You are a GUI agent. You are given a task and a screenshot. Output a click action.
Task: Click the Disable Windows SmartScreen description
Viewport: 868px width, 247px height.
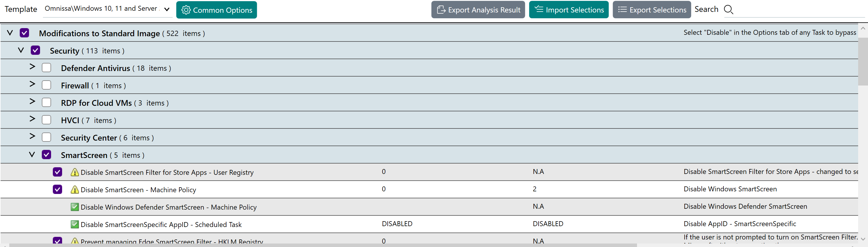pos(730,189)
